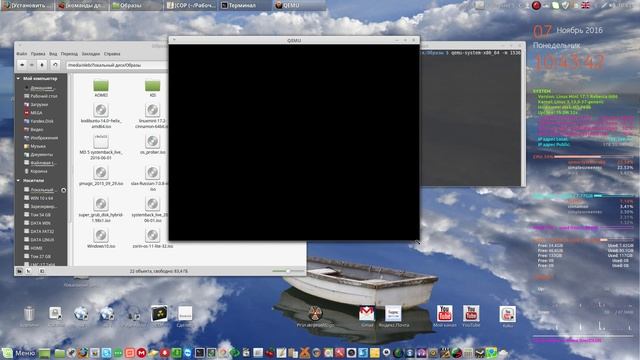Hide the sidebar via status bar icon
The height and width of the screenshot is (360, 640).
[42, 271]
